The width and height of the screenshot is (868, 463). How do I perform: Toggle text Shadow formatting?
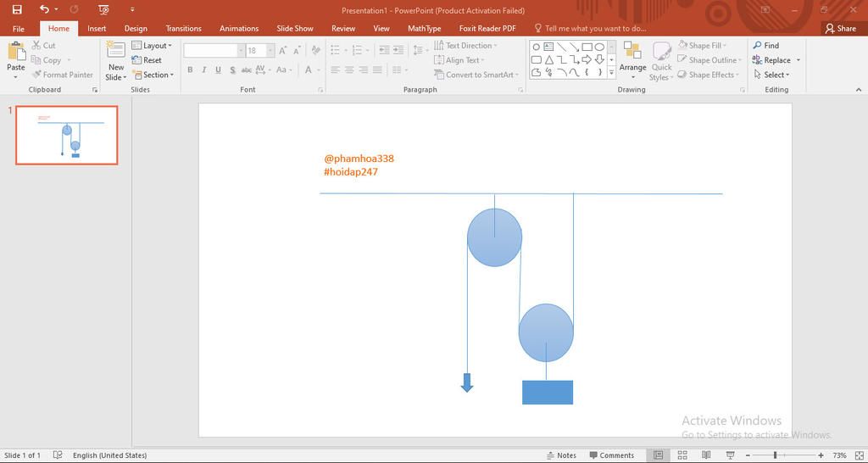pyautogui.click(x=232, y=70)
